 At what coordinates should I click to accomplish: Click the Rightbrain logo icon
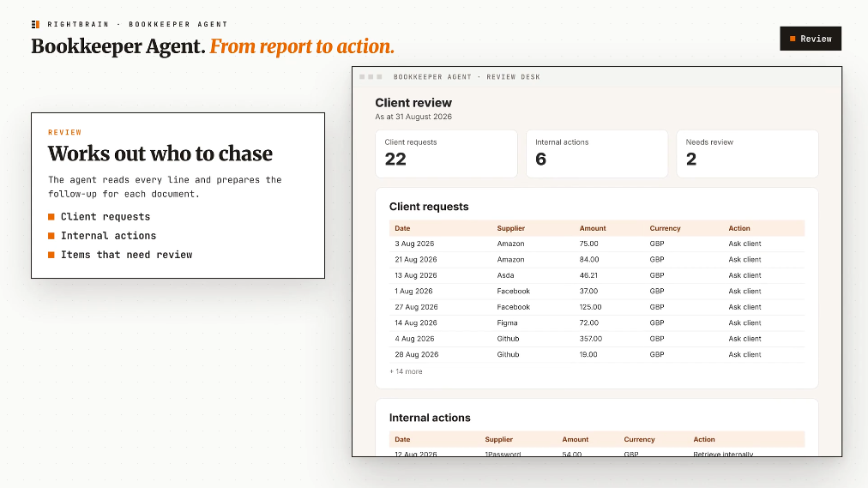click(35, 24)
